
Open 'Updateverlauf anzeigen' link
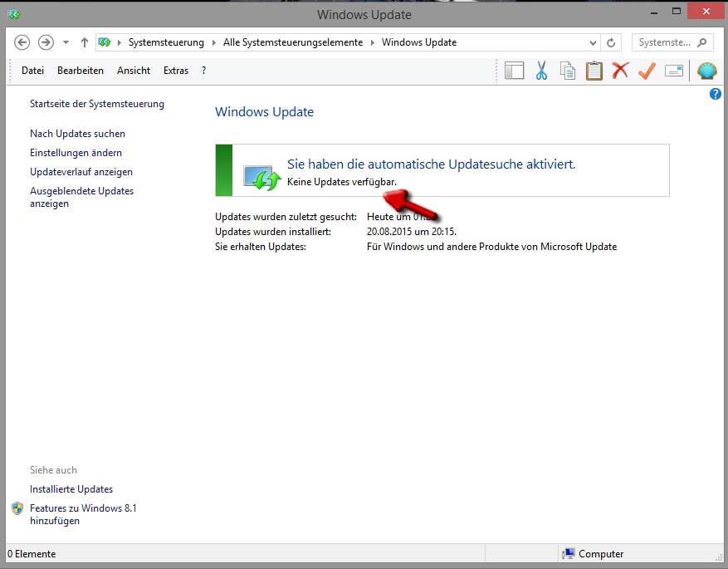pos(81,172)
